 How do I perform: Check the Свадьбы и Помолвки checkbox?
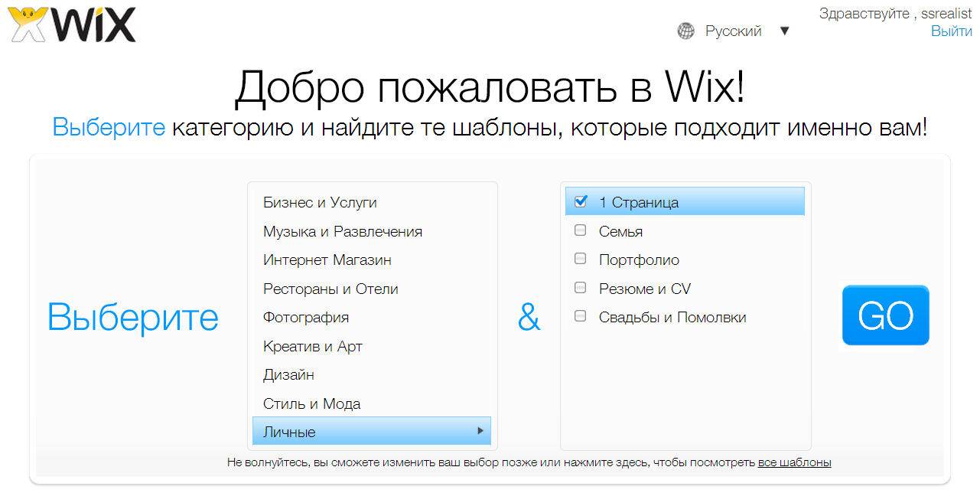click(x=581, y=316)
